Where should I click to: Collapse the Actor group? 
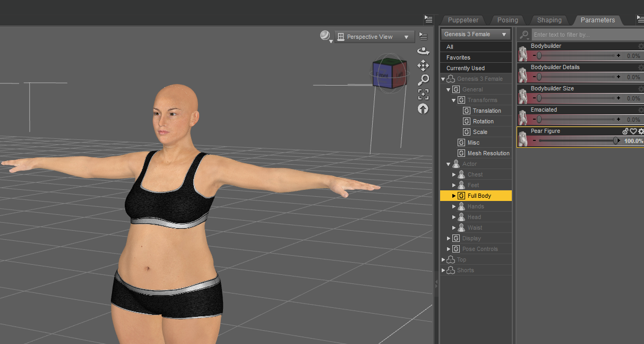[449, 164]
